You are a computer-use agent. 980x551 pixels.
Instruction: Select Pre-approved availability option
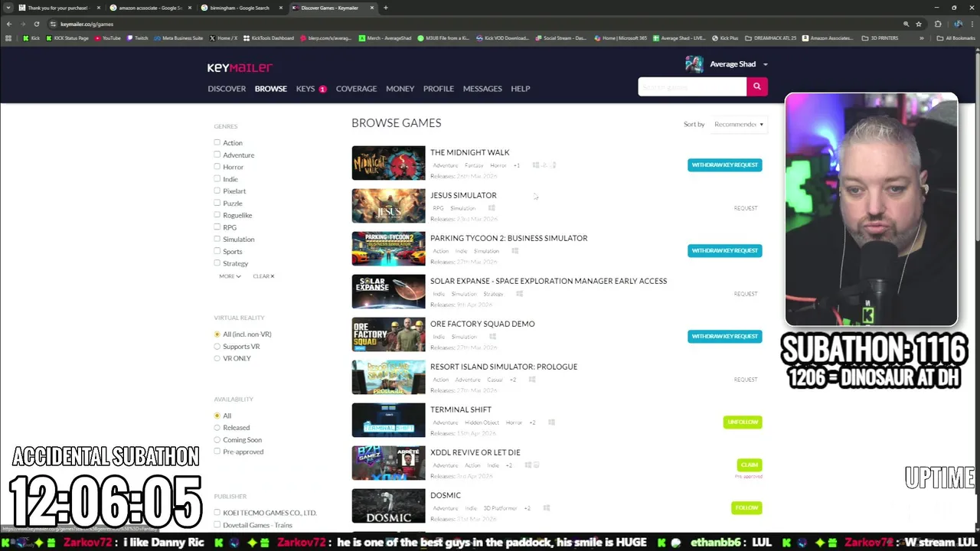(x=217, y=452)
